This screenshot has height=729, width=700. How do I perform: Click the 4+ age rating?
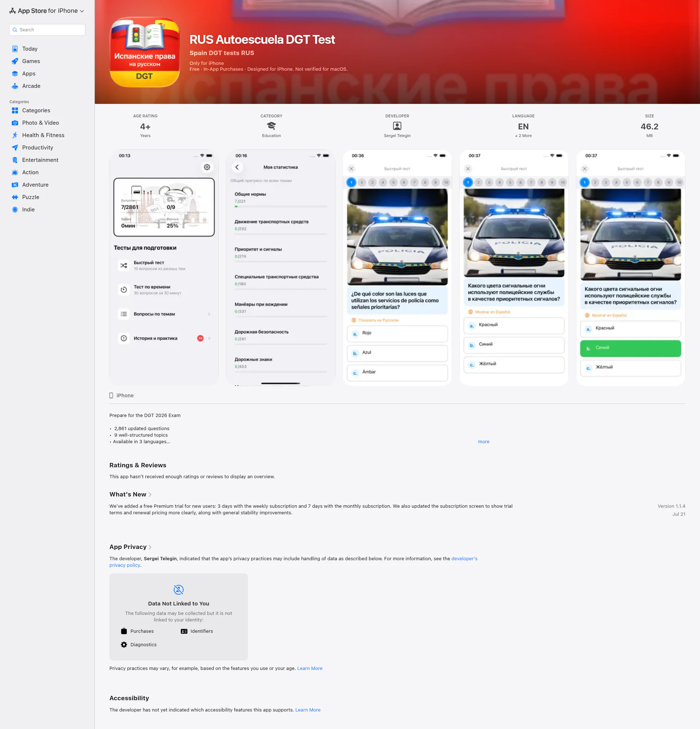click(x=145, y=126)
